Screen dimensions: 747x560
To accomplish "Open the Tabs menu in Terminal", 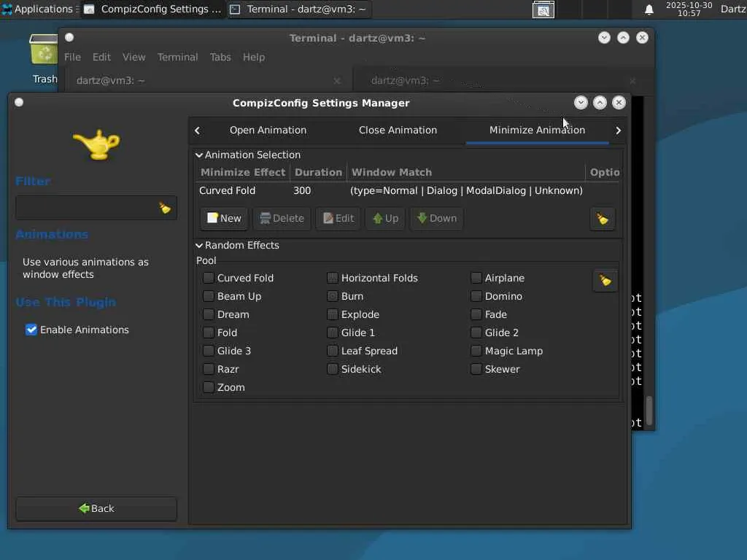I will coord(220,57).
